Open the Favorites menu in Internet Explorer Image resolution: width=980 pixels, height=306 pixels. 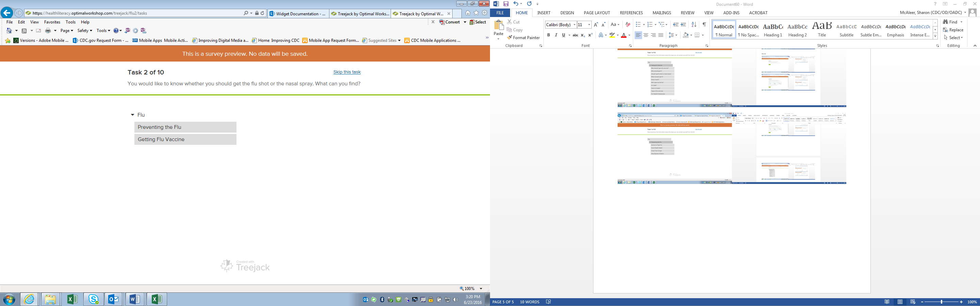[x=52, y=22]
